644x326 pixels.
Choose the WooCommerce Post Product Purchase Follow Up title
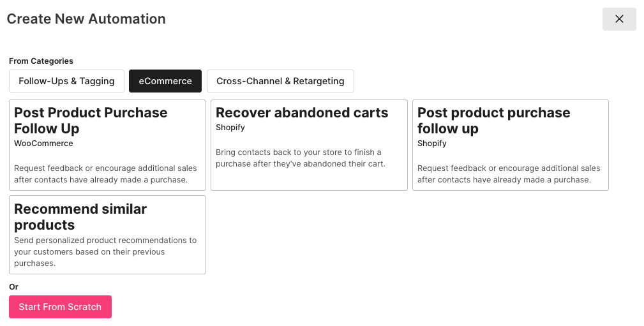91,121
